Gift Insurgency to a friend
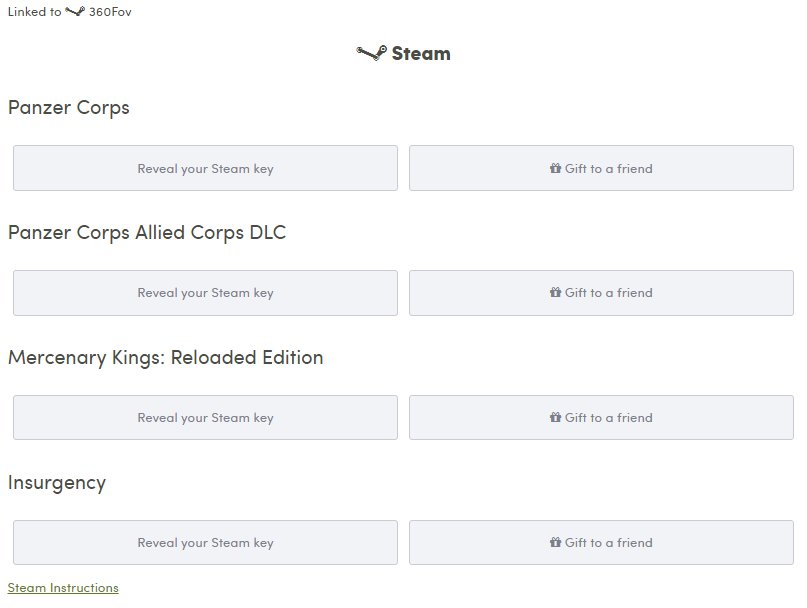This screenshot has height=608, width=807. pyautogui.click(x=601, y=543)
